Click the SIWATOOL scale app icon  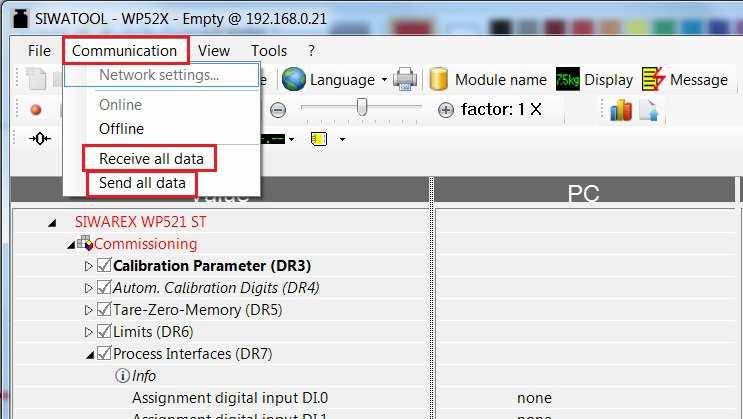pyautogui.click(x=20, y=18)
